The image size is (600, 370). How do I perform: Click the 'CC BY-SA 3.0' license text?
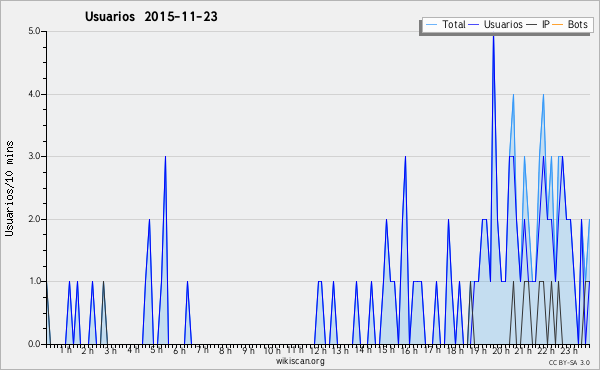[x=569, y=363]
